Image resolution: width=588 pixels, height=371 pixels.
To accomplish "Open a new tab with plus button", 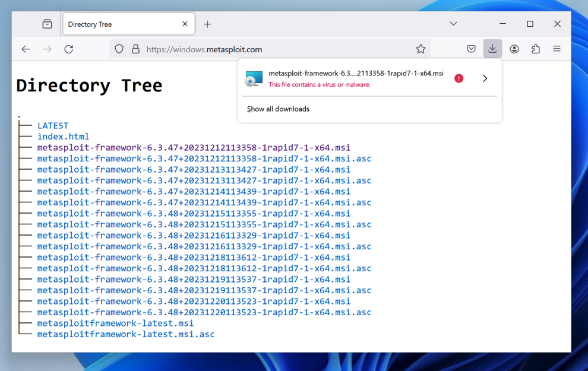I will [207, 24].
